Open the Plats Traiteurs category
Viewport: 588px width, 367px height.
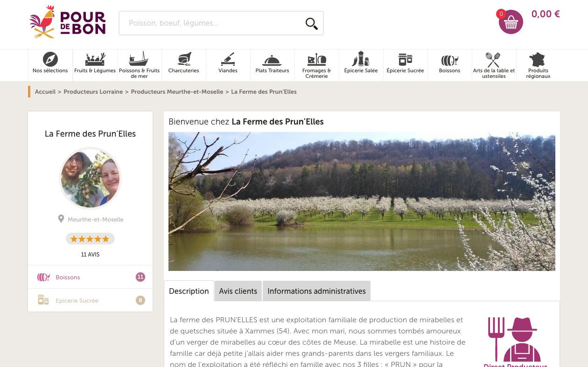coord(272,65)
